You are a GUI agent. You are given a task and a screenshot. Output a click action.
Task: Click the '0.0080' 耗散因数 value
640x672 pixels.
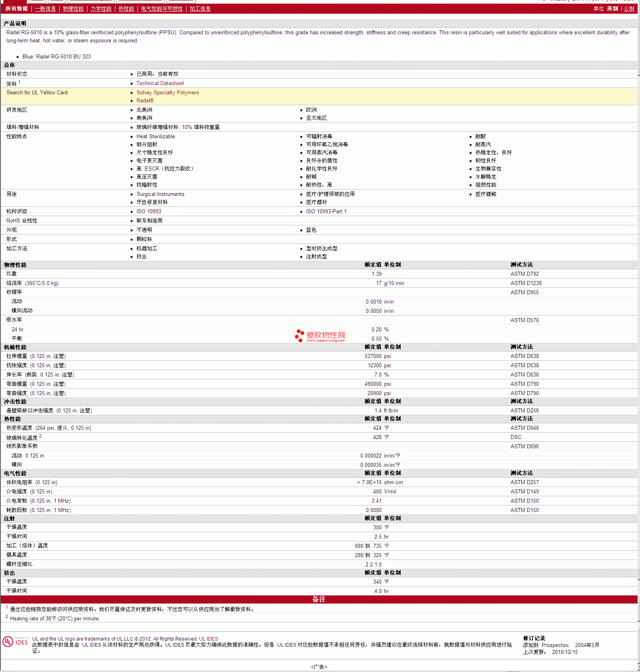point(374,510)
